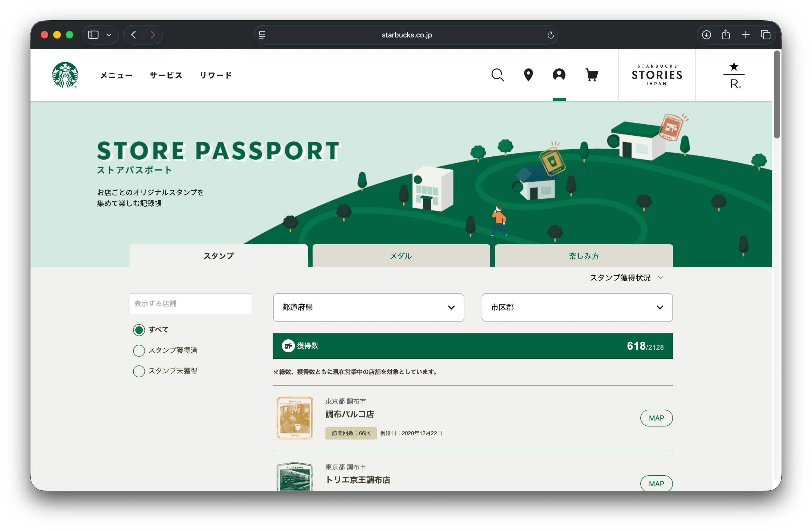The height and width of the screenshot is (531, 812).
Task: Click the page vertical scrollbar
Action: [x=777, y=95]
